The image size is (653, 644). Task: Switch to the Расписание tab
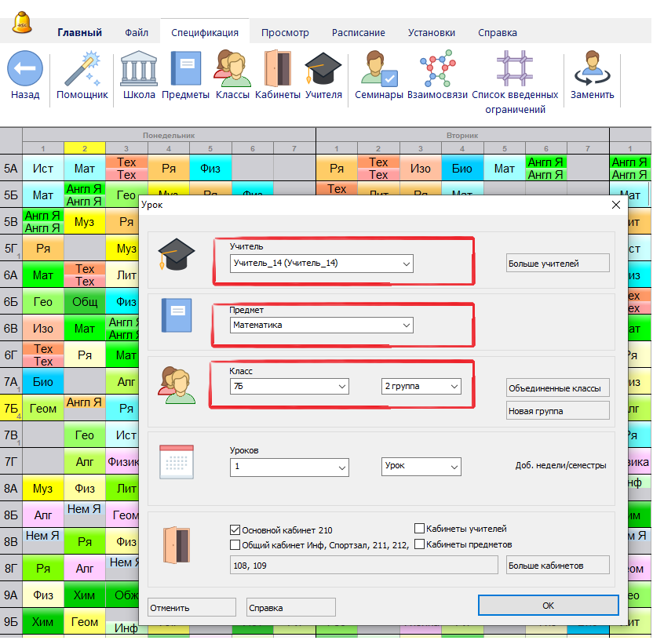tap(358, 33)
